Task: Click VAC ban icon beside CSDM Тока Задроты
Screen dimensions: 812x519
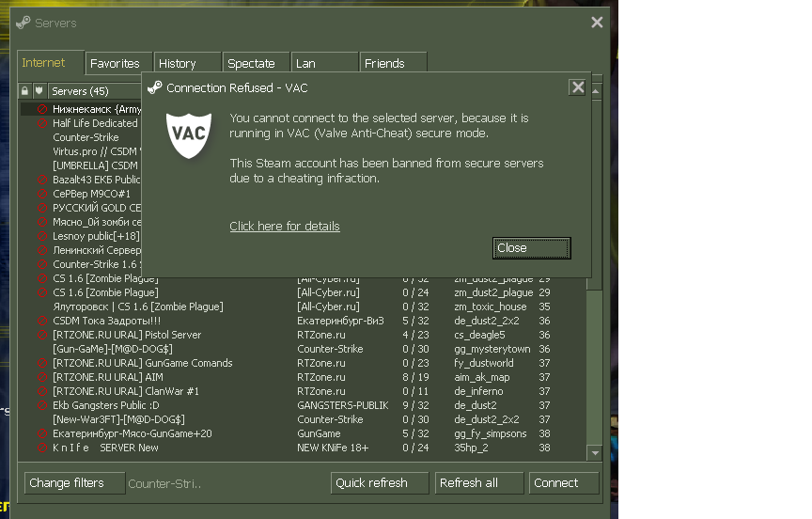Action: point(42,321)
